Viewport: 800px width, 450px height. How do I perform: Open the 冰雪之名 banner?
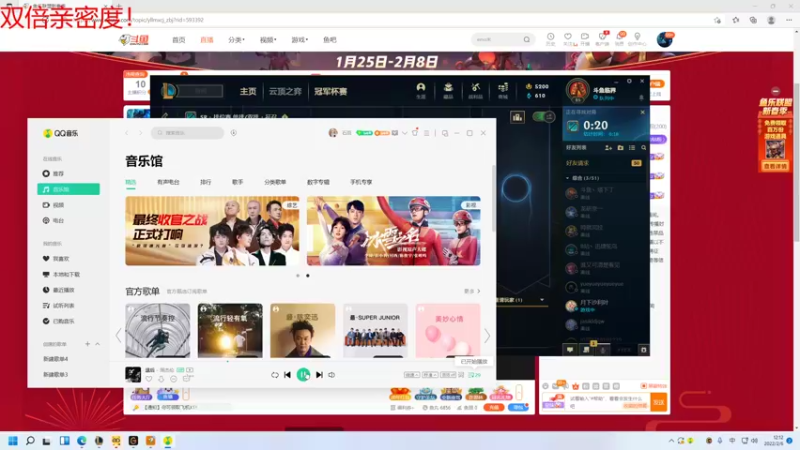pos(393,231)
